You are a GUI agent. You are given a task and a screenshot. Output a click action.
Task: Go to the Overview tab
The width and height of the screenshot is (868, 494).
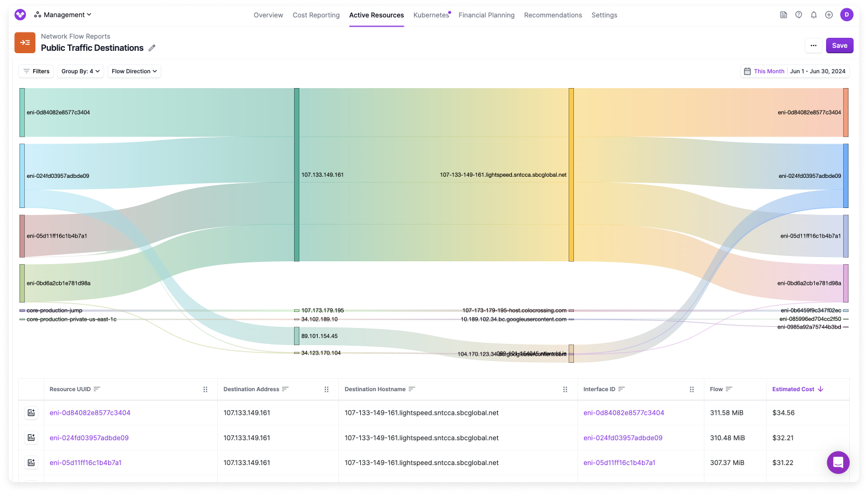click(268, 15)
